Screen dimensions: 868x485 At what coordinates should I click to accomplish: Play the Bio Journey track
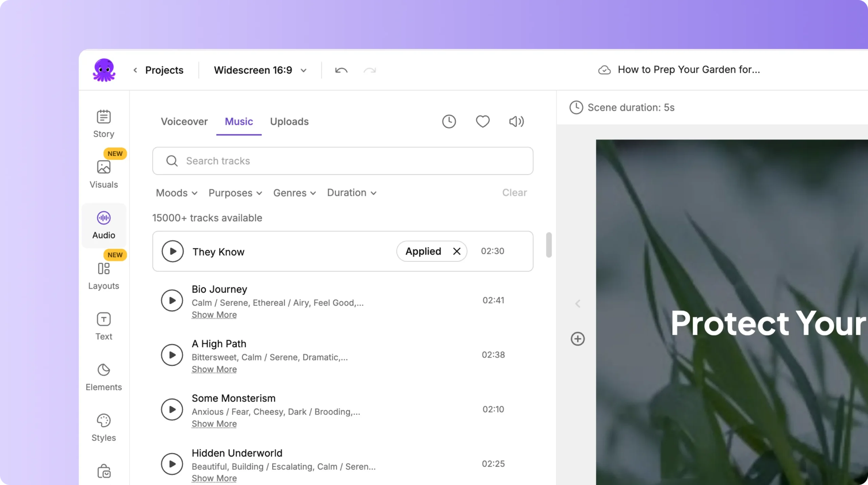[172, 300]
